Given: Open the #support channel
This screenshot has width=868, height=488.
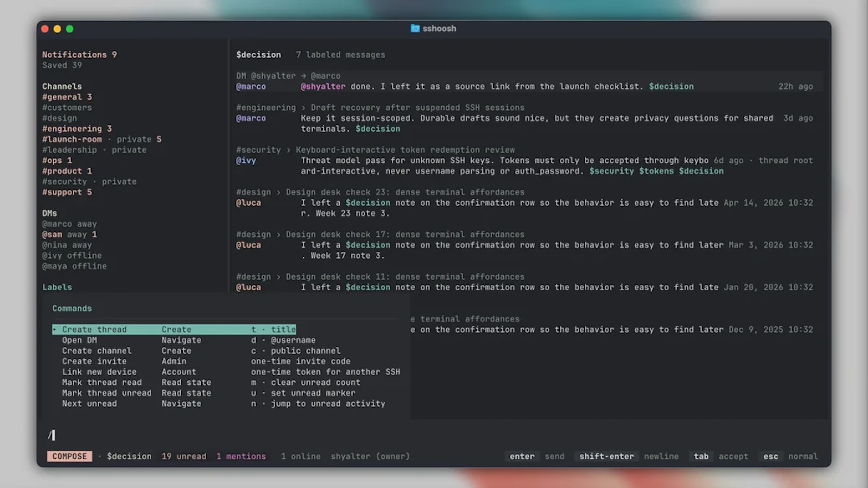Looking at the screenshot, I should (x=67, y=192).
